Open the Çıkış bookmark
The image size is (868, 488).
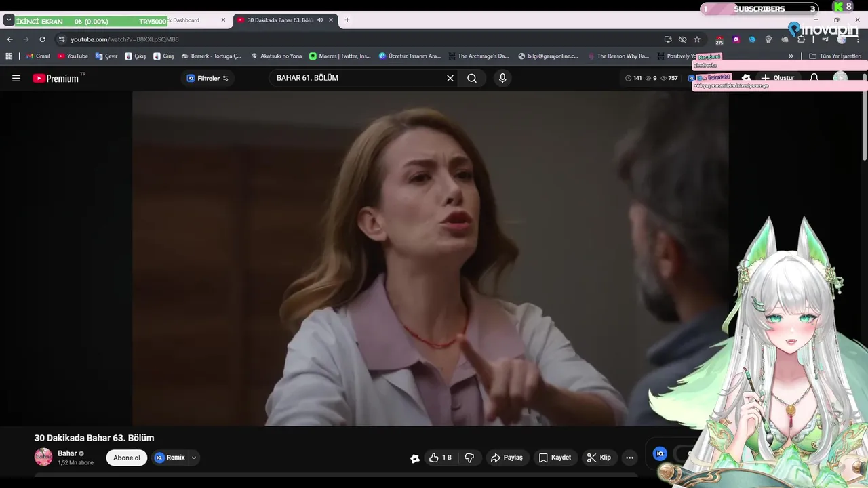(x=135, y=56)
